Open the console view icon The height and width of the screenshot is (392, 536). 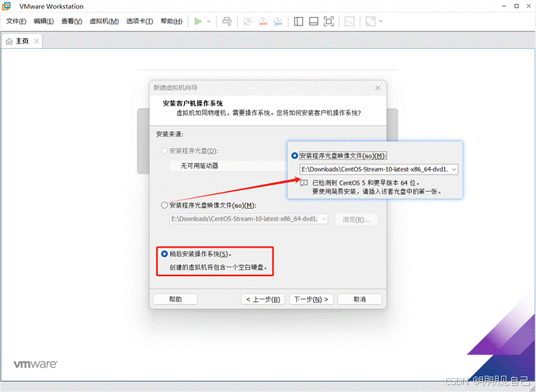click(x=350, y=22)
